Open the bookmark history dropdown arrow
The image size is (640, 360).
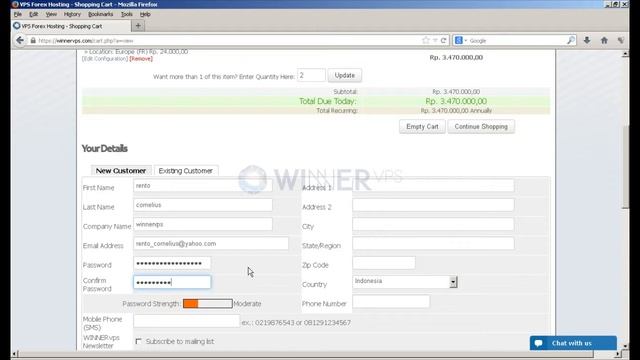coord(435,40)
